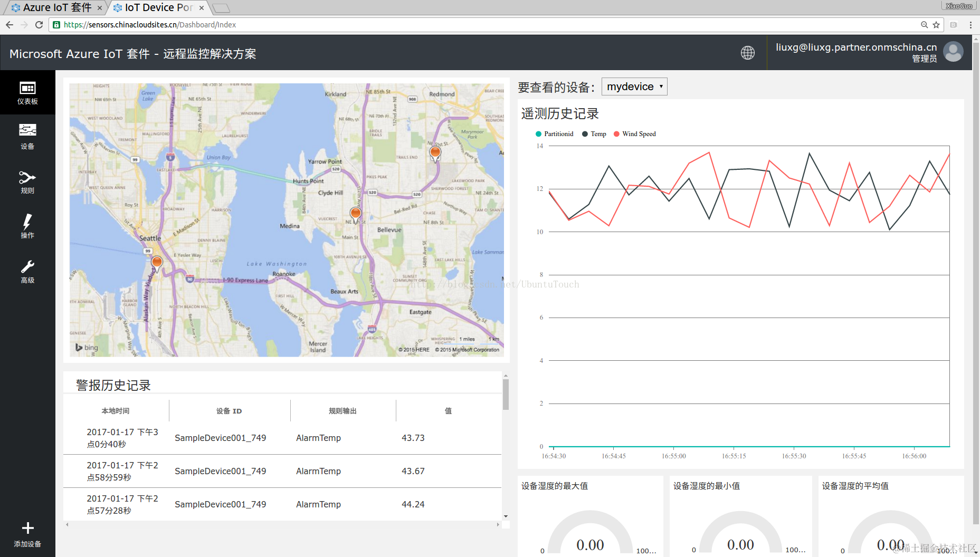The image size is (980, 557).
Task: Toggle Partitionid legend series
Action: tap(554, 134)
